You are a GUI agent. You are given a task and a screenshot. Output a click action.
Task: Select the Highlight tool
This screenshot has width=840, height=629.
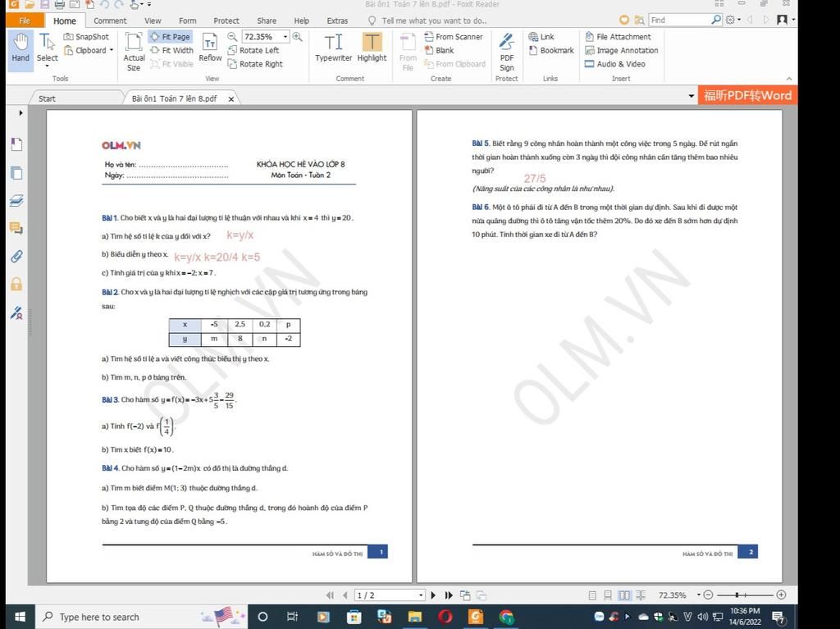[372, 47]
